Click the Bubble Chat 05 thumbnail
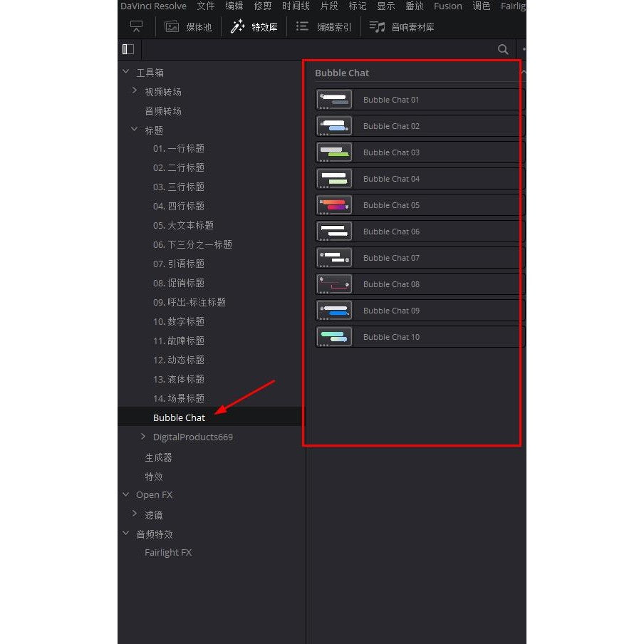 pos(334,205)
